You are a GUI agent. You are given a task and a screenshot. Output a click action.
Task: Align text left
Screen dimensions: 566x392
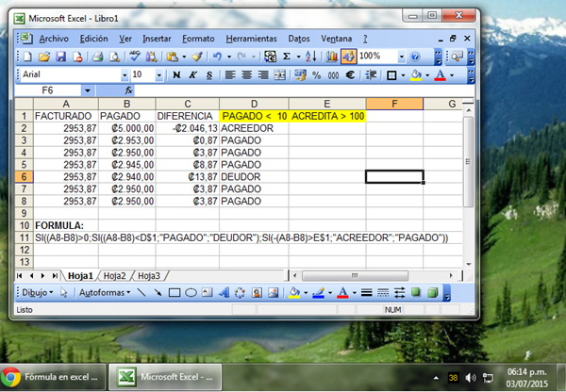(230, 75)
